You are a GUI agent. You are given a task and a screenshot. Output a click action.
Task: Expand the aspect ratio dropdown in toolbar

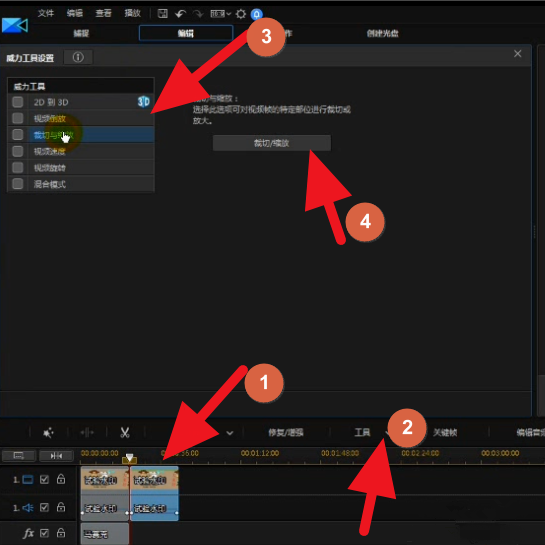point(220,14)
